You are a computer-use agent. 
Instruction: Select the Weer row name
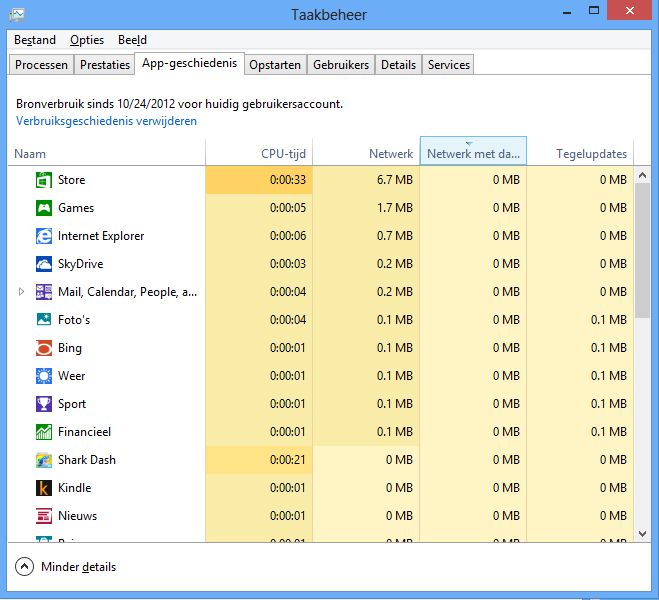pyautogui.click(x=71, y=376)
